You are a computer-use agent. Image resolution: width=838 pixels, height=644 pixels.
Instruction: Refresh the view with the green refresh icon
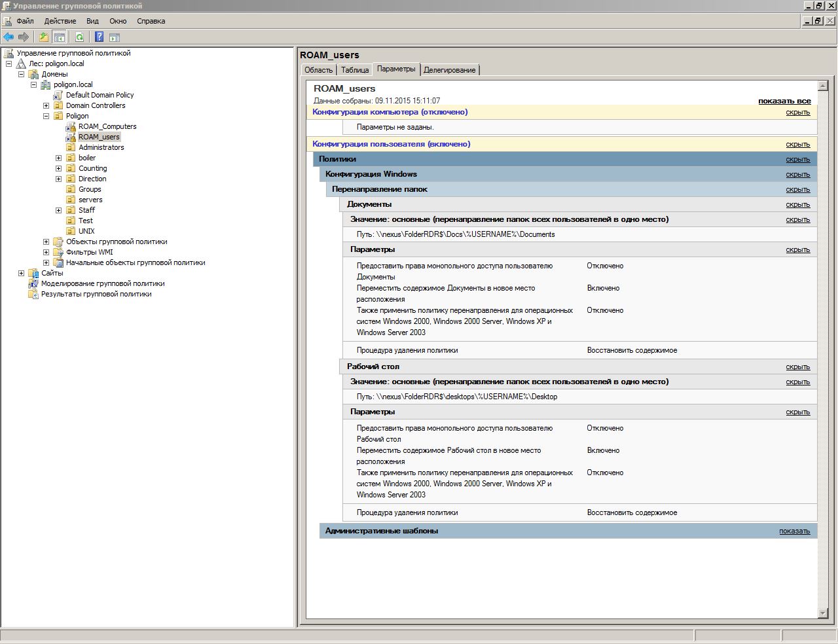click(x=79, y=37)
